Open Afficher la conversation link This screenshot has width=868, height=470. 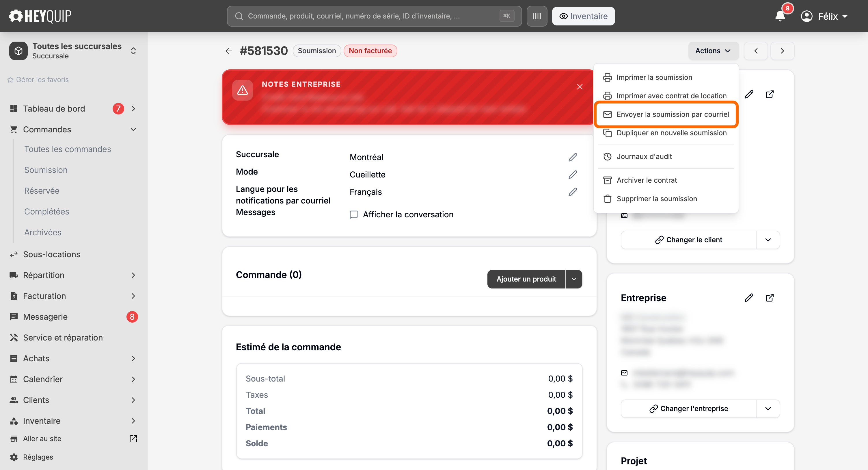(x=402, y=214)
